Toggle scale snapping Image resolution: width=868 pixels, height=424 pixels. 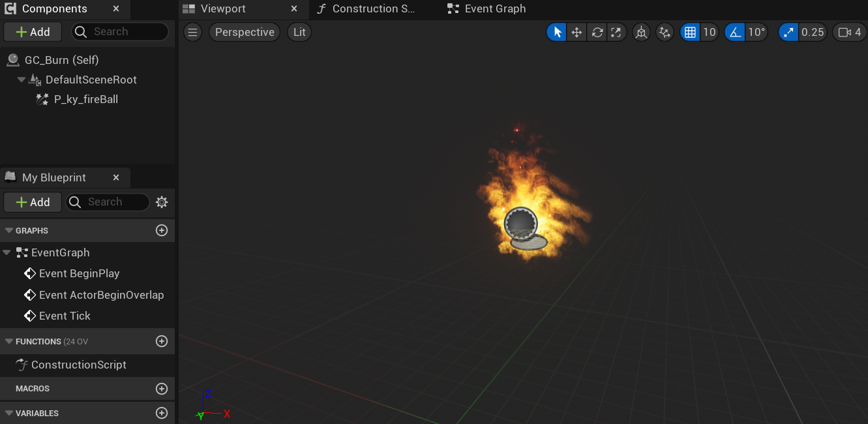pyautogui.click(x=788, y=32)
